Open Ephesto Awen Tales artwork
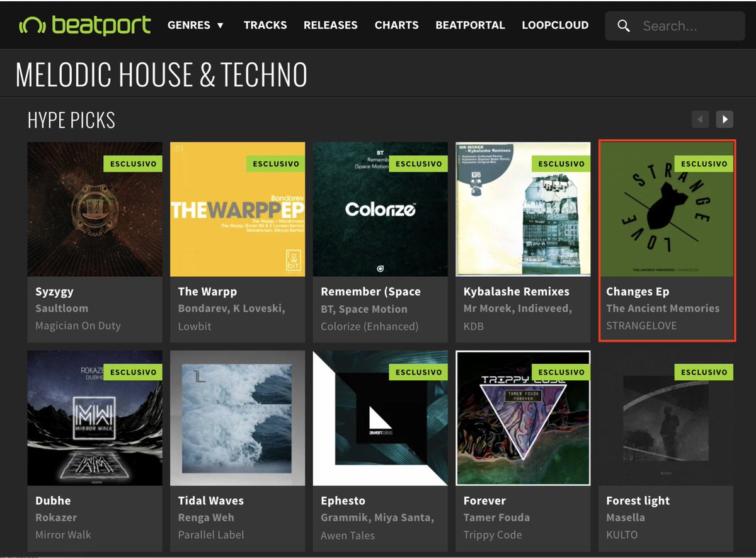 pos(381,418)
